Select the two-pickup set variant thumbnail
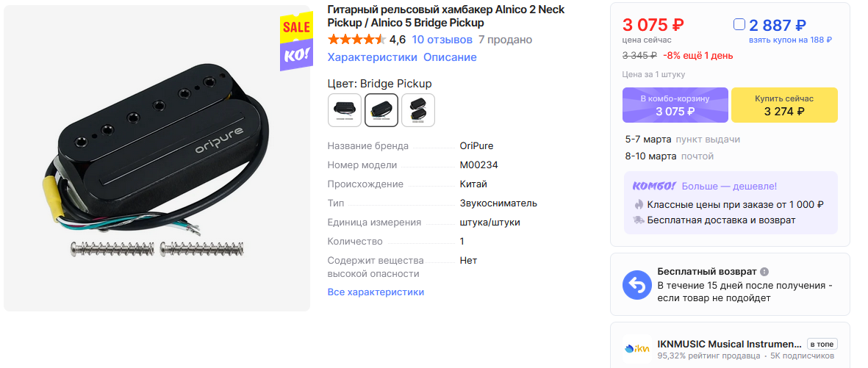Image resolution: width=868 pixels, height=368 pixels. 418,110
